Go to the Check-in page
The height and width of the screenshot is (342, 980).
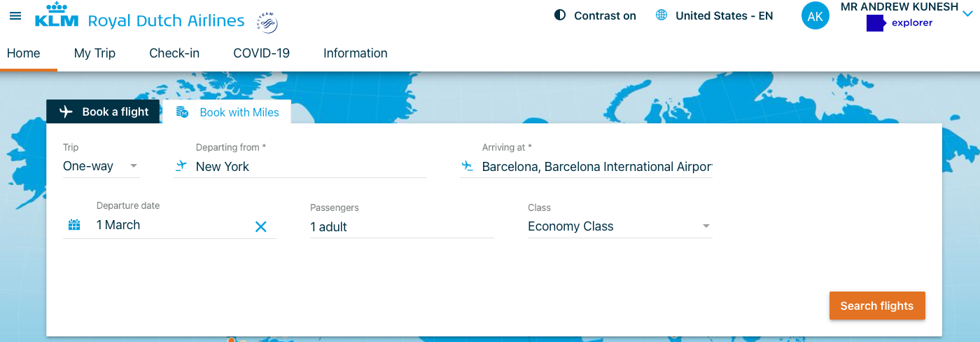[x=174, y=53]
